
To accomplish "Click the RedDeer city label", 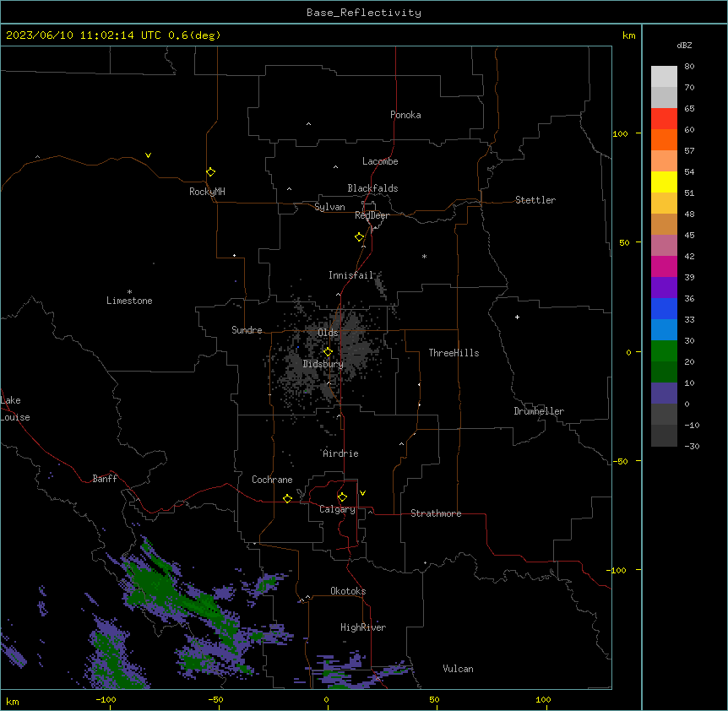I will click(372, 215).
